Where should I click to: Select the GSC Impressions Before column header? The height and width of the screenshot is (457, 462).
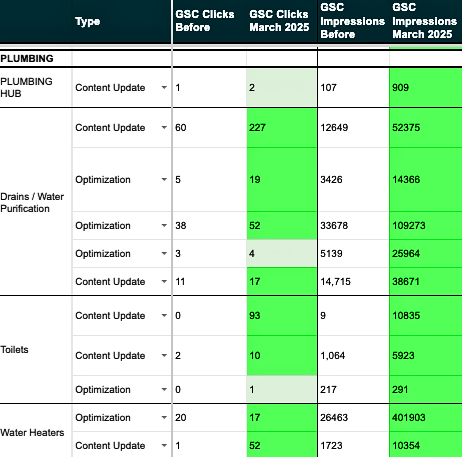(353, 22)
